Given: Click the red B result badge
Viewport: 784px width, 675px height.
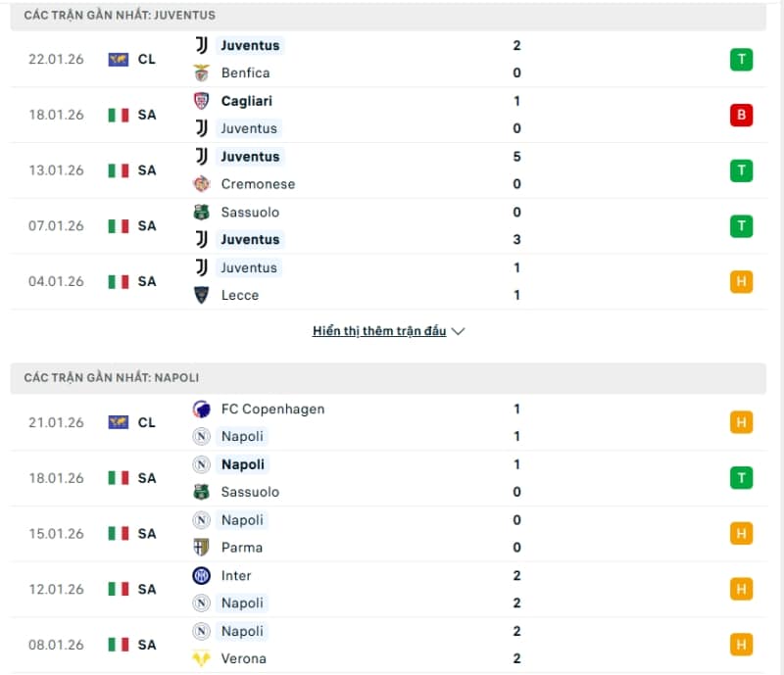Looking at the screenshot, I should point(742,115).
